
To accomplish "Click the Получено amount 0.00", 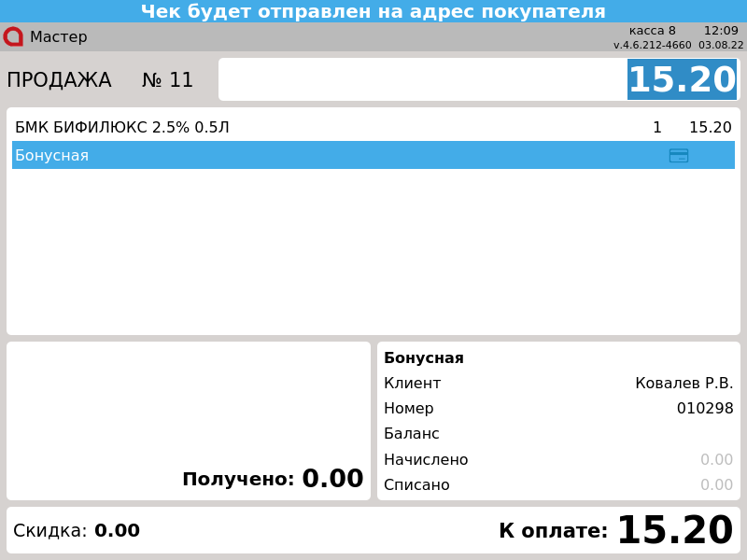I will pyautogui.click(x=332, y=480).
